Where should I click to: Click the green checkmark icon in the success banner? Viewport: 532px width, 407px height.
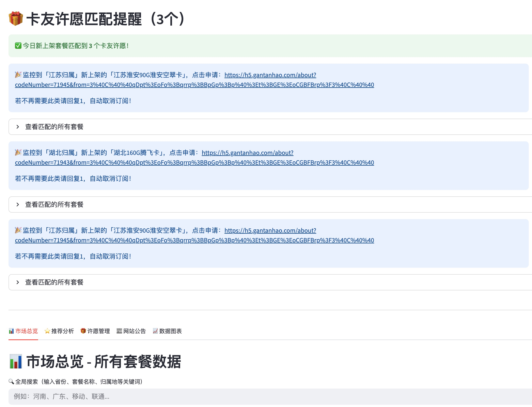click(x=18, y=46)
